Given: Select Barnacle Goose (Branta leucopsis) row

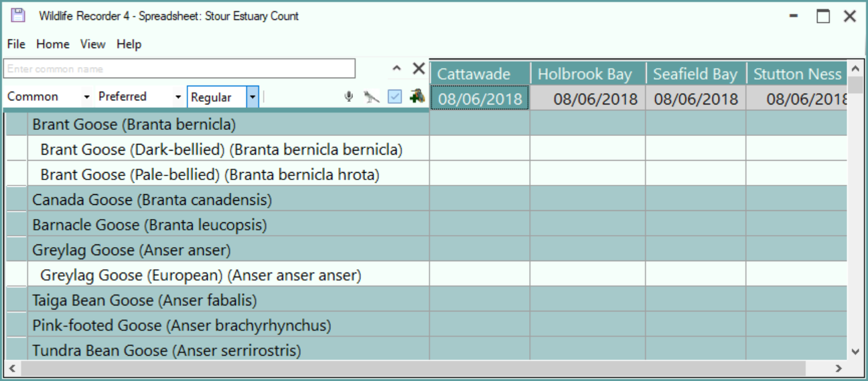Looking at the screenshot, I should coord(228,225).
